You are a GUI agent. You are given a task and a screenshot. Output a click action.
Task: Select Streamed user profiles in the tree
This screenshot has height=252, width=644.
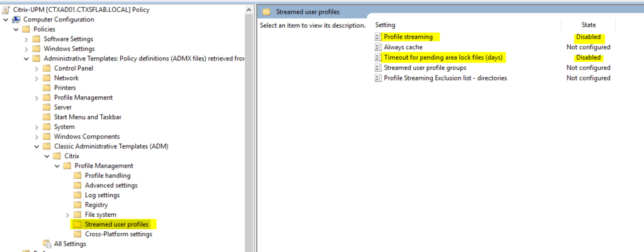click(116, 224)
